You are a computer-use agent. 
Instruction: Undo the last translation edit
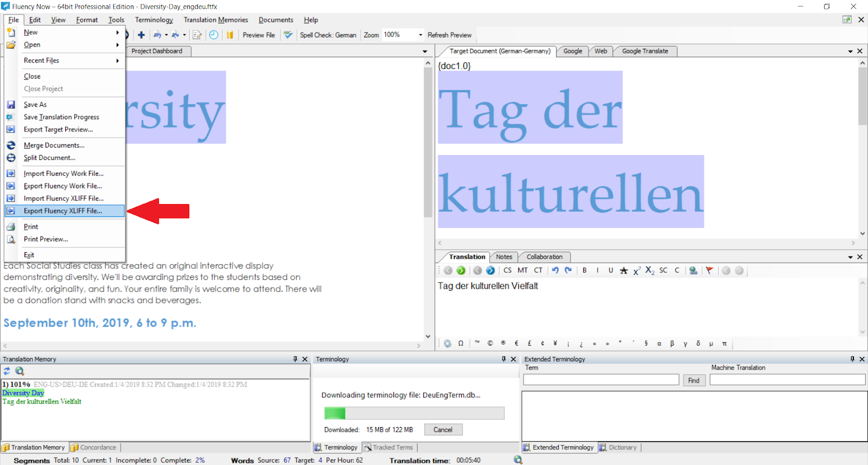(555, 270)
